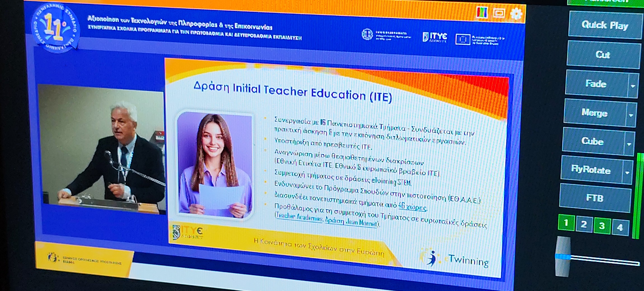This screenshot has height=291, width=644.
Task: Disable overlay channel 3
Action: point(602,226)
